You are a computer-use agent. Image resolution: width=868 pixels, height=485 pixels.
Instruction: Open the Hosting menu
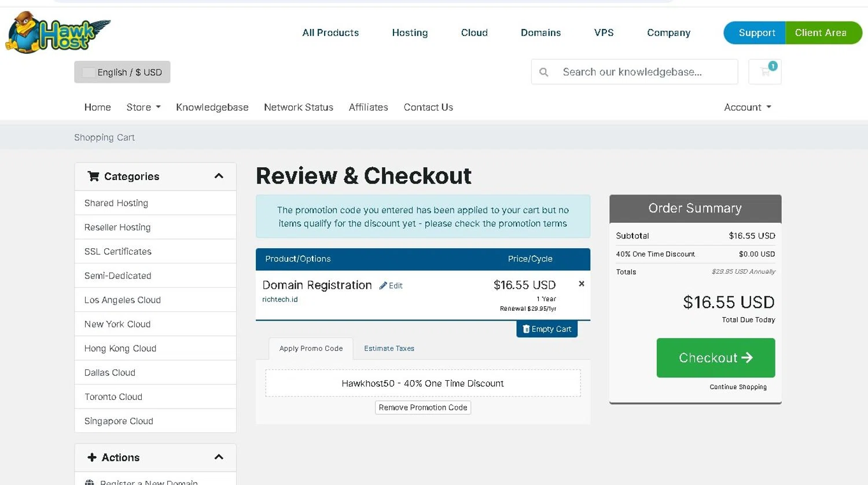tap(410, 32)
